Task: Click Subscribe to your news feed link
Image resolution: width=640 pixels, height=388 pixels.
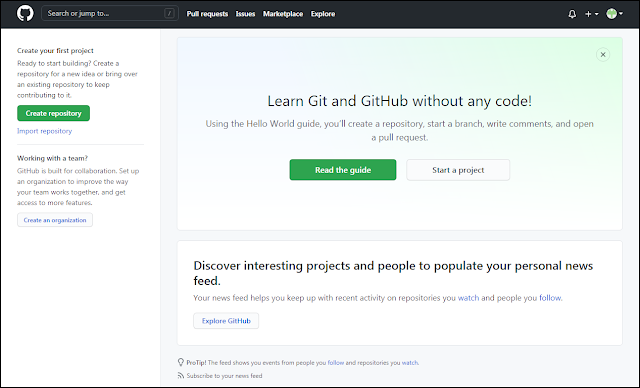Action: pos(224,376)
